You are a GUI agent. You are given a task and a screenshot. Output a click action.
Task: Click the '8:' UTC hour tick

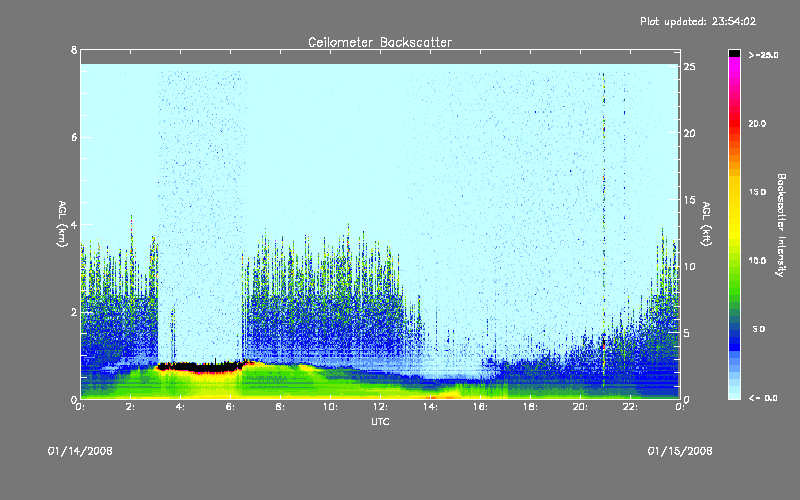(281, 407)
